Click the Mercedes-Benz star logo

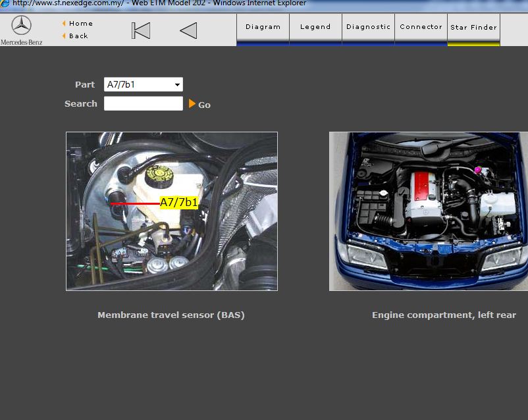tap(21, 26)
